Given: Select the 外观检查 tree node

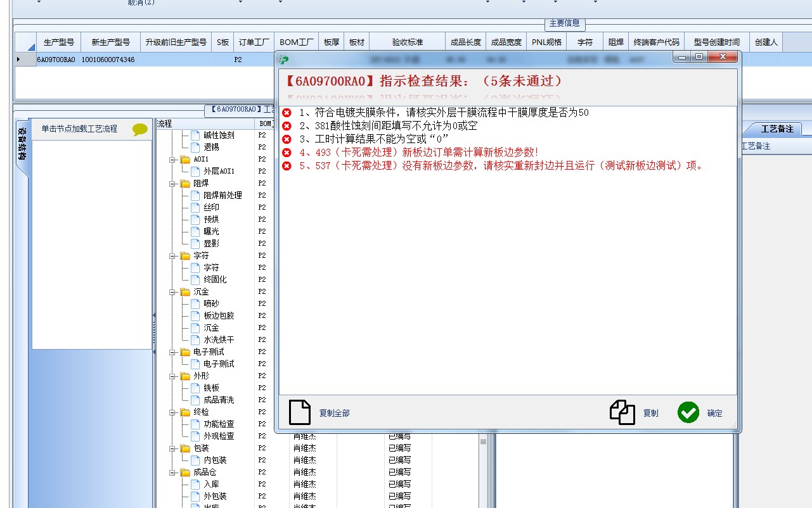Looking at the screenshot, I should pos(219,436).
